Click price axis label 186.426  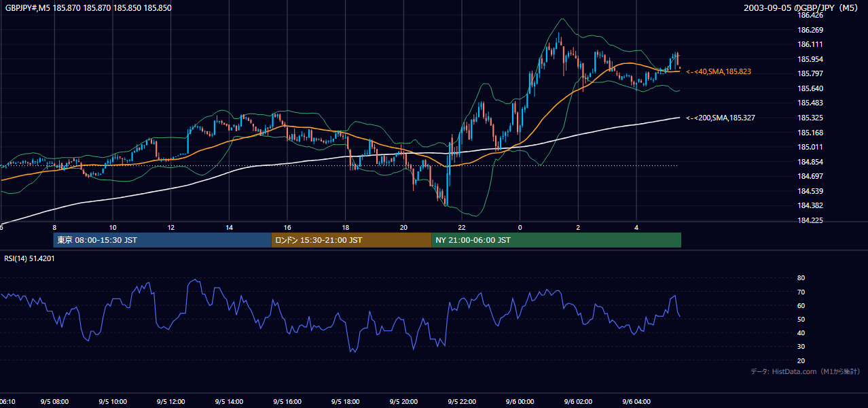click(810, 15)
